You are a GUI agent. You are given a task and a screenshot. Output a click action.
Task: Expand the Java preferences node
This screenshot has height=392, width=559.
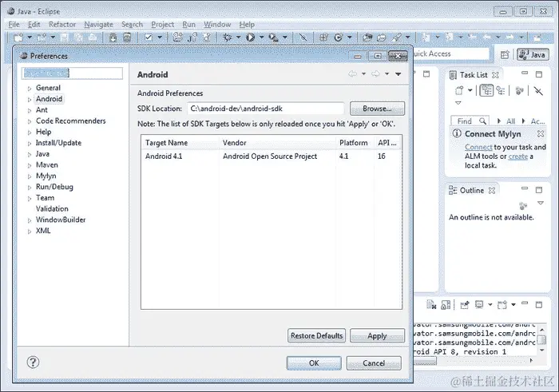pyautogui.click(x=30, y=154)
